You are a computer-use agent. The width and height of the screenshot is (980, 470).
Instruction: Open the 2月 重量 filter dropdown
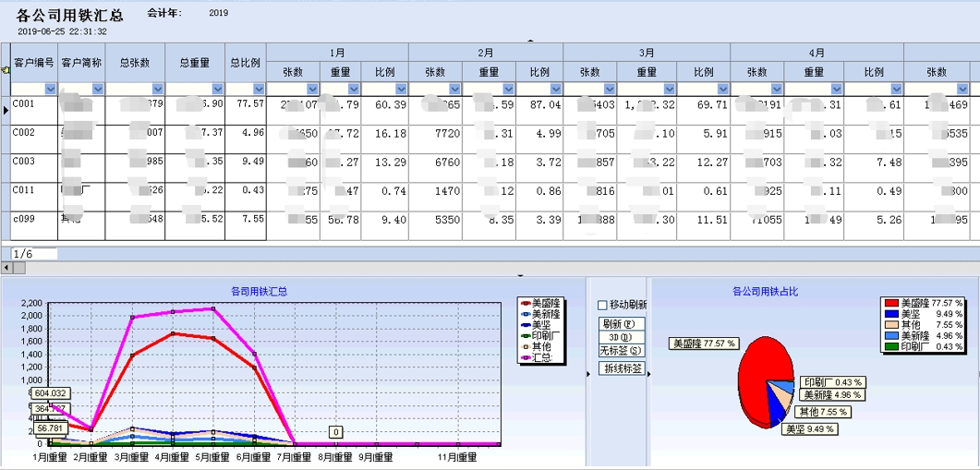click(509, 90)
